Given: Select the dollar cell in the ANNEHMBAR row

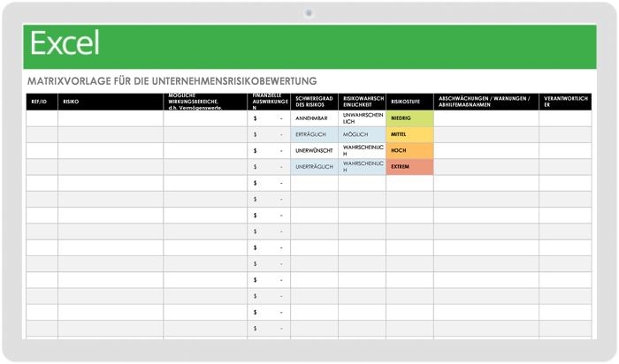Looking at the screenshot, I should (x=269, y=118).
